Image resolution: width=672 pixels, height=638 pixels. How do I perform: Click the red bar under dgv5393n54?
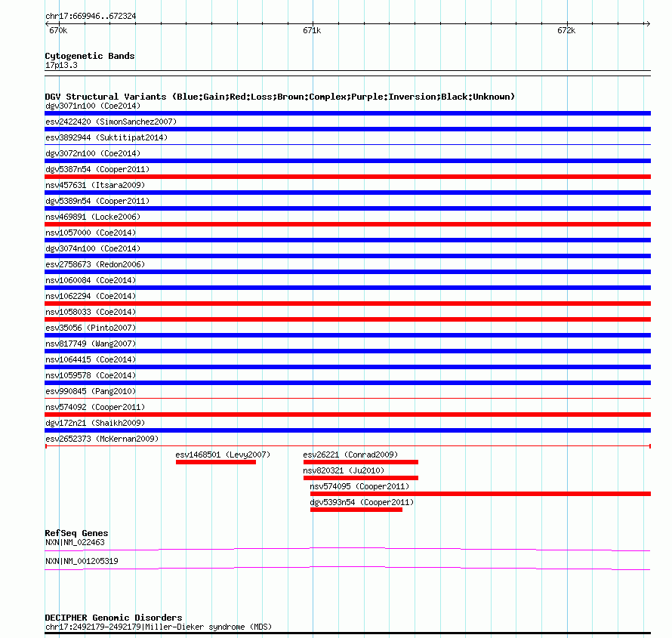pyautogui.click(x=356, y=510)
